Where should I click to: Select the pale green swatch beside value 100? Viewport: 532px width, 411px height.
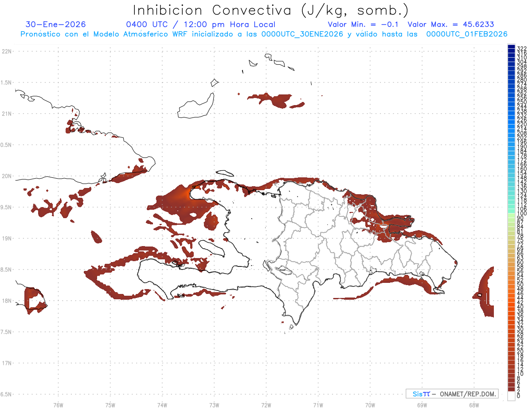(511, 215)
